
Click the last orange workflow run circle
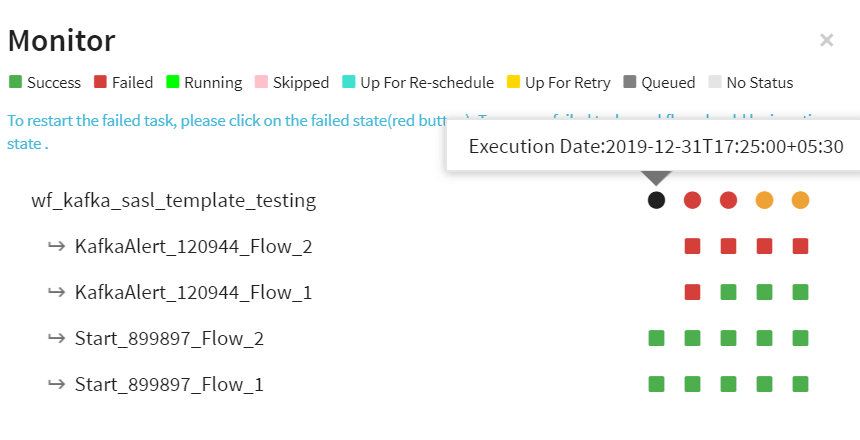point(800,200)
